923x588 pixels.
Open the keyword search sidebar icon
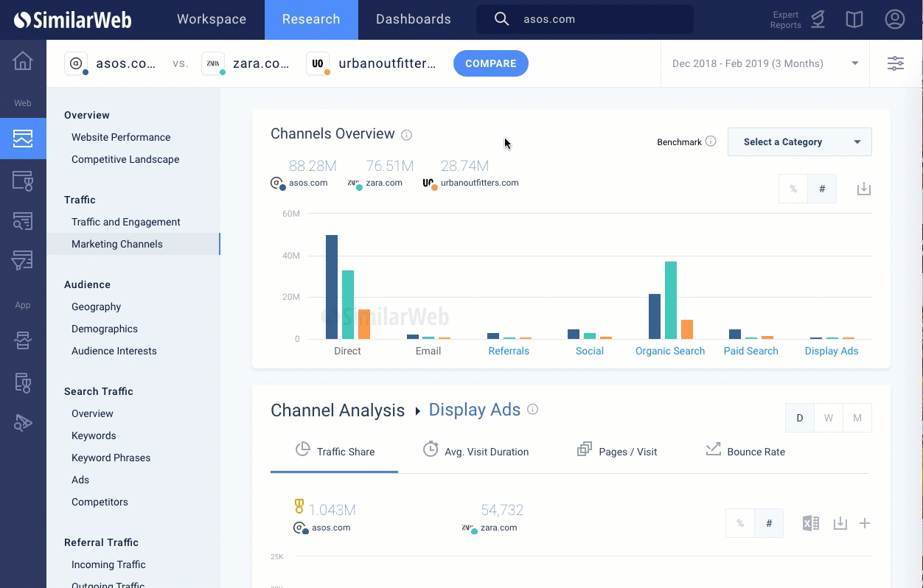(x=23, y=220)
